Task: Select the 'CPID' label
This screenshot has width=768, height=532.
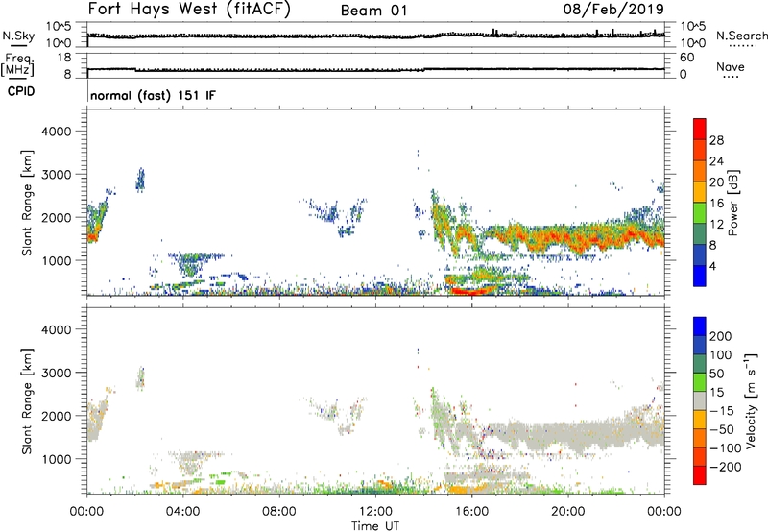Action: pyautogui.click(x=21, y=91)
